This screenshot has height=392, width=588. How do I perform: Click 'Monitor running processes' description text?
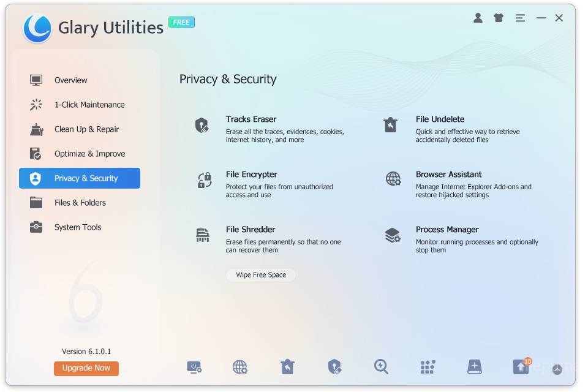[x=477, y=246]
